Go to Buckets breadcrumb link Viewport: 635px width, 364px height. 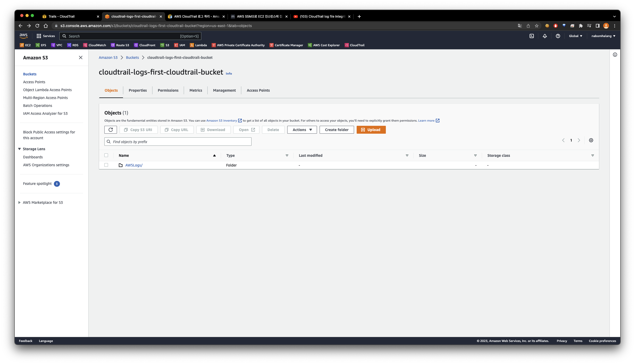tap(132, 58)
